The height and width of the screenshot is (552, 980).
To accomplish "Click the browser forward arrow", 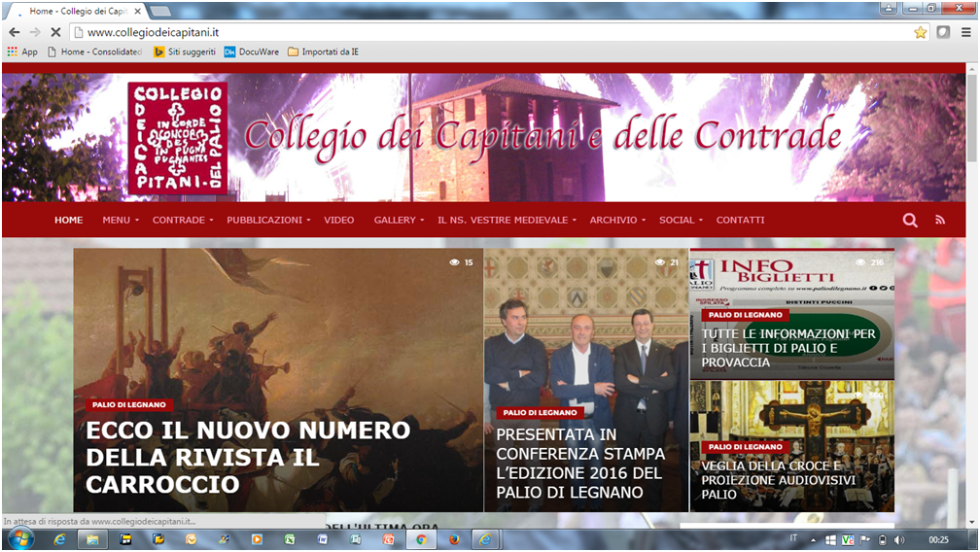I will pos(35,32).
